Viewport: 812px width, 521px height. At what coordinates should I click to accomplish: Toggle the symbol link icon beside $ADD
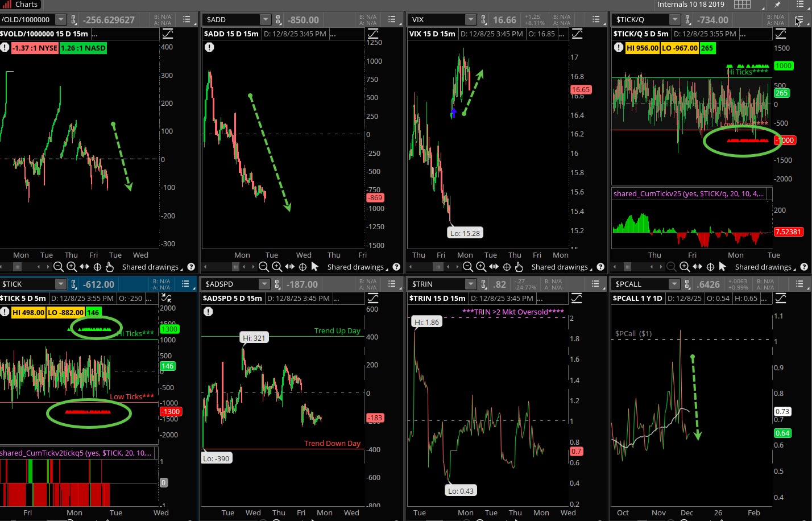(x=279, y=20)
